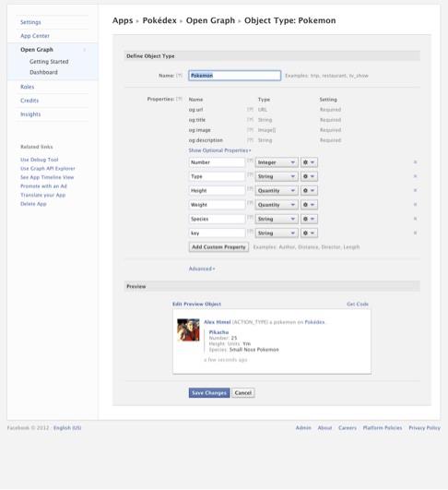Open Roles in the sidebar

(x=27, y=87)
